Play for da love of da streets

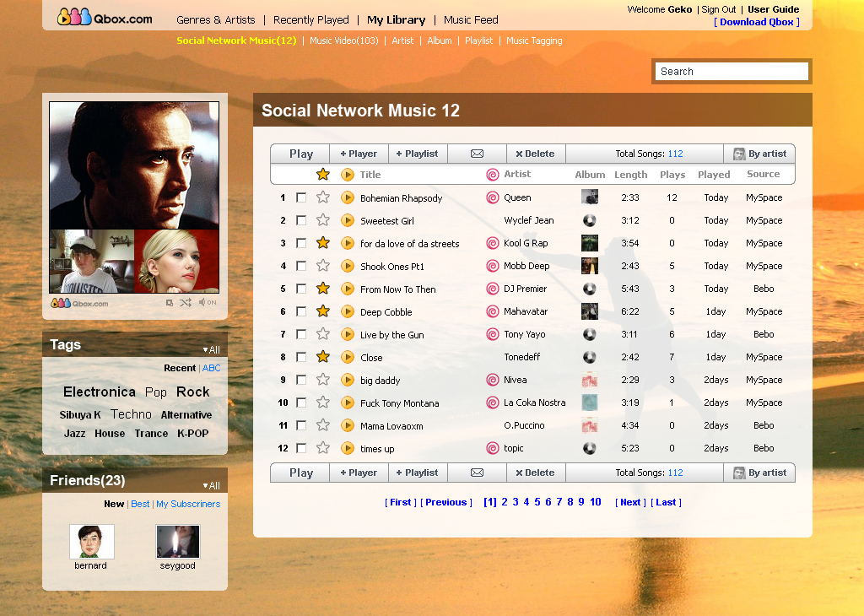point(347,243)
